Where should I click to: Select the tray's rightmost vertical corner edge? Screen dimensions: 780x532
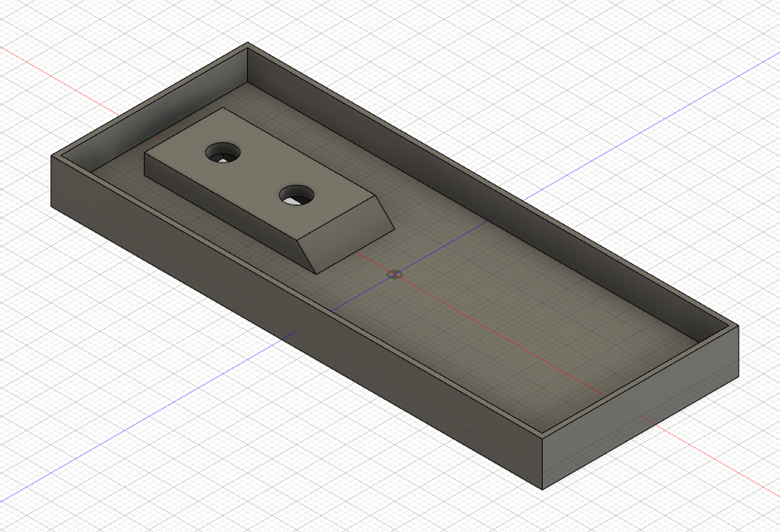[738, 353]
